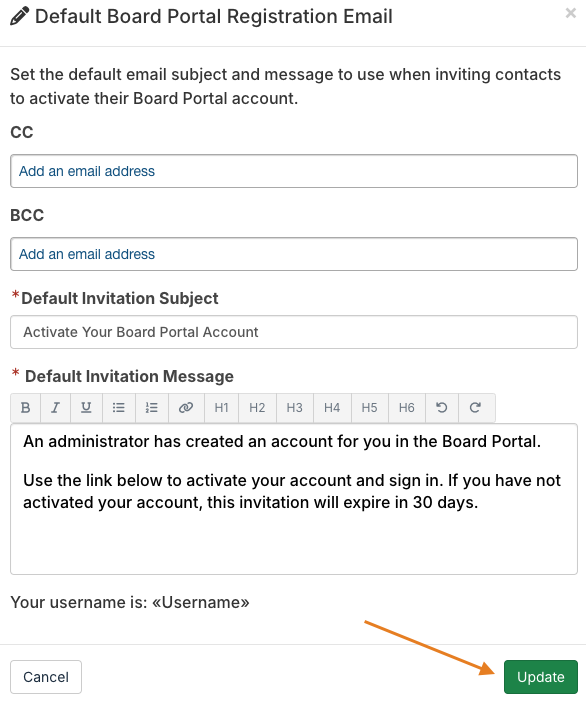This screenshot has width=586, height=701.
Task: Apply Heading 6 style
Action: pos(407,408)
